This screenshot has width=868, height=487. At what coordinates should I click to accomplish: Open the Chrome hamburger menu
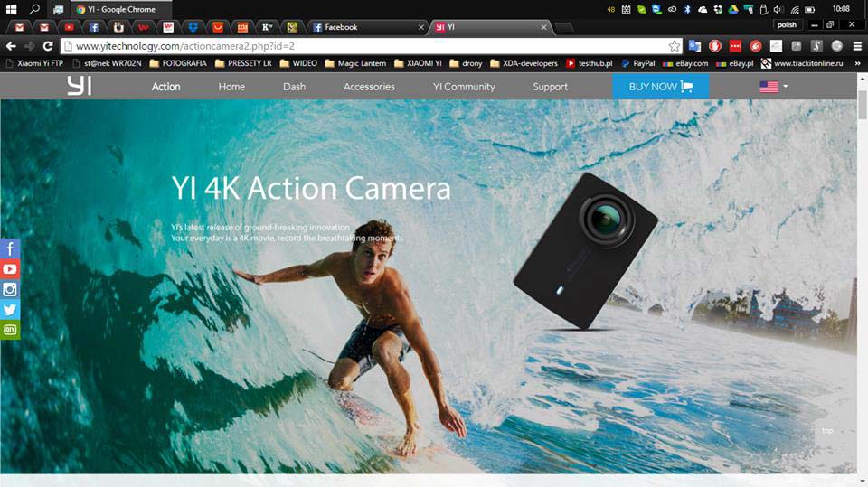(857, 46)
